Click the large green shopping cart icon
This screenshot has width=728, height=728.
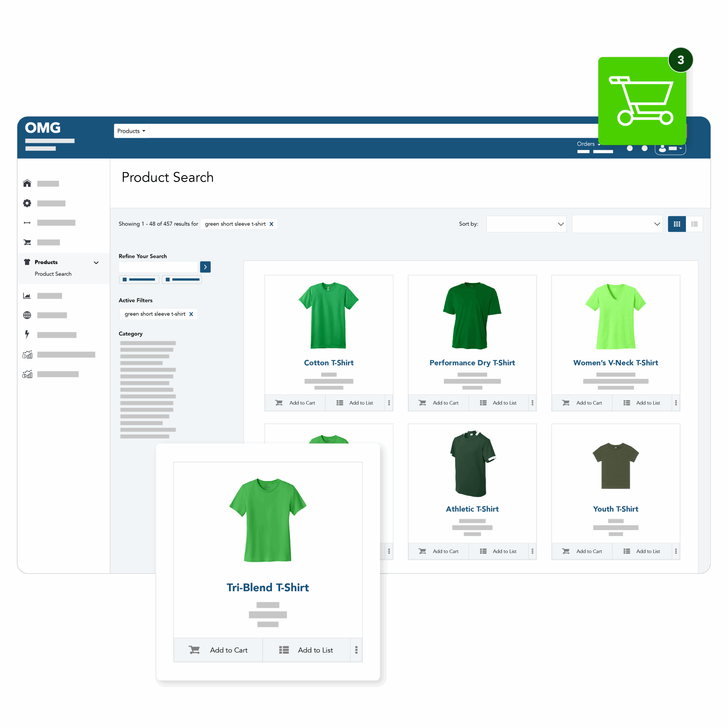click(642, 101)
